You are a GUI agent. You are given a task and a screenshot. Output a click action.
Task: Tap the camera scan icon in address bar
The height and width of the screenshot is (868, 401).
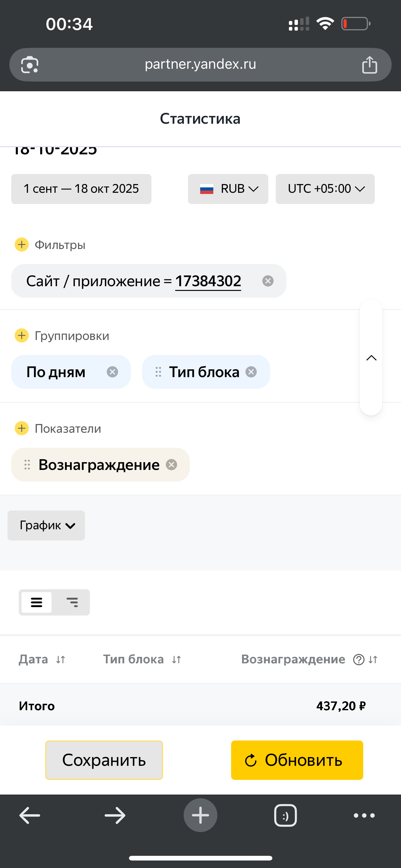coord(30,64)
